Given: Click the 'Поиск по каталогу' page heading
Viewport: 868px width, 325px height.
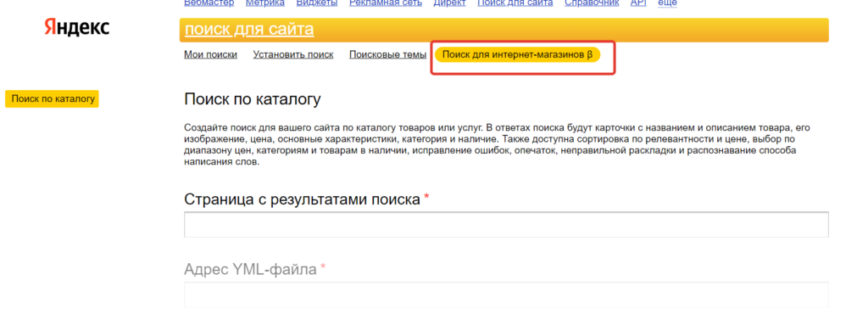Looking at the screenshot, I should 253,100.
